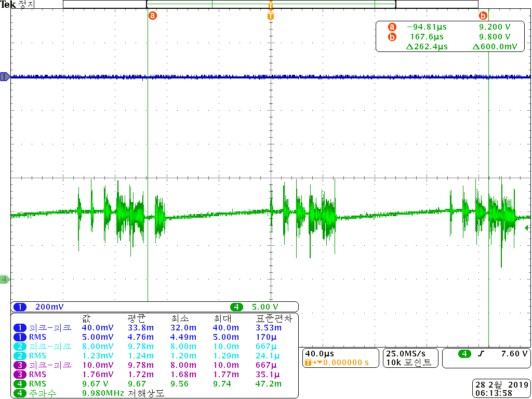Select cursor b marker above the waveform
The height and width of the screenshot is (399, 532).
tap(483, 16)
